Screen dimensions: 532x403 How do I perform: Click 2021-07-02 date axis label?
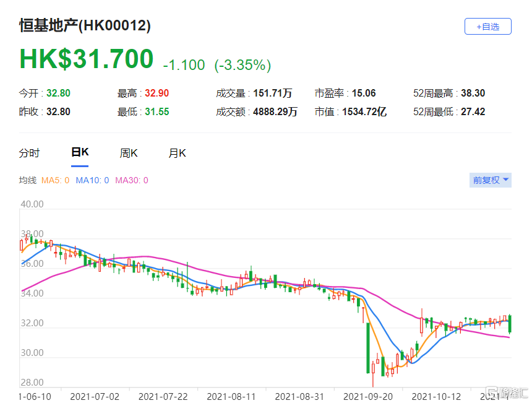95,397
